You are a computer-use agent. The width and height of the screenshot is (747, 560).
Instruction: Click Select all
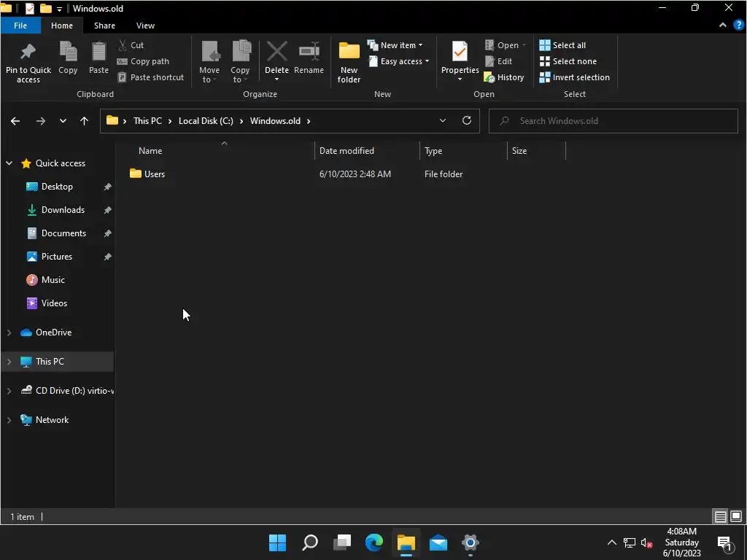pos(562,45)
